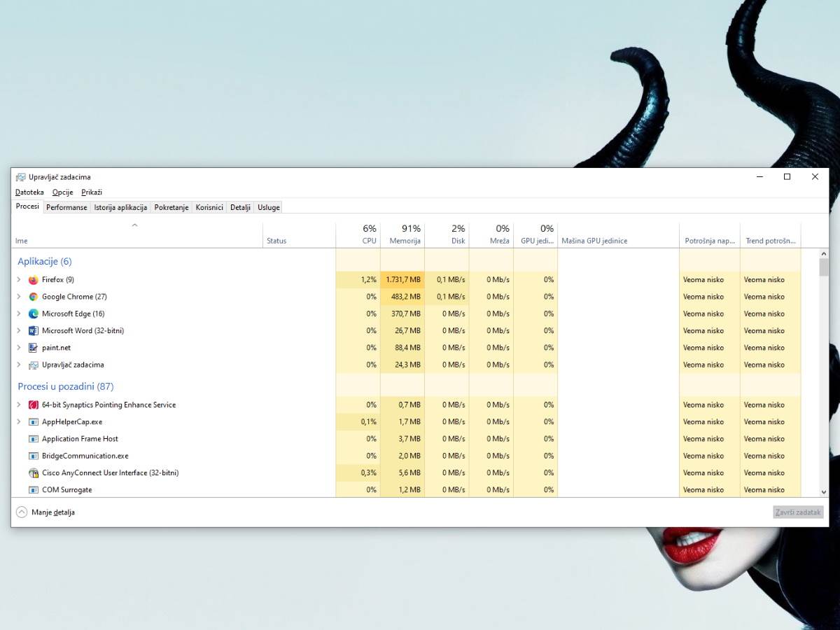Viewport: 840px width, 630px height.
Task: Click the Cisco AnyConnect User Interface icon
Action: (34, 472)
